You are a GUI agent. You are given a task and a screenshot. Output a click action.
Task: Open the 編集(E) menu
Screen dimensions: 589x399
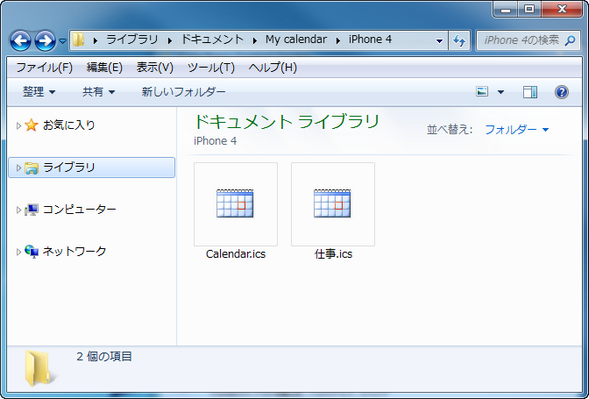coord(104,68)
